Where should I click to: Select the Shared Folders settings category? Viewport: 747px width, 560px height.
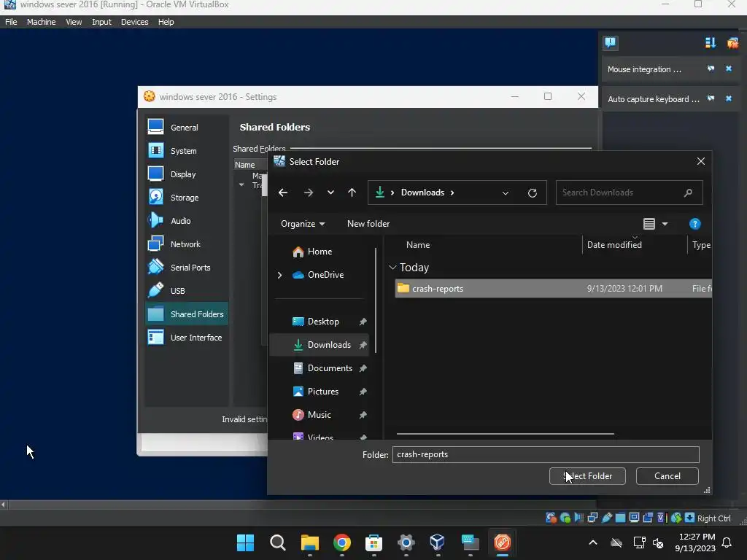187,314
